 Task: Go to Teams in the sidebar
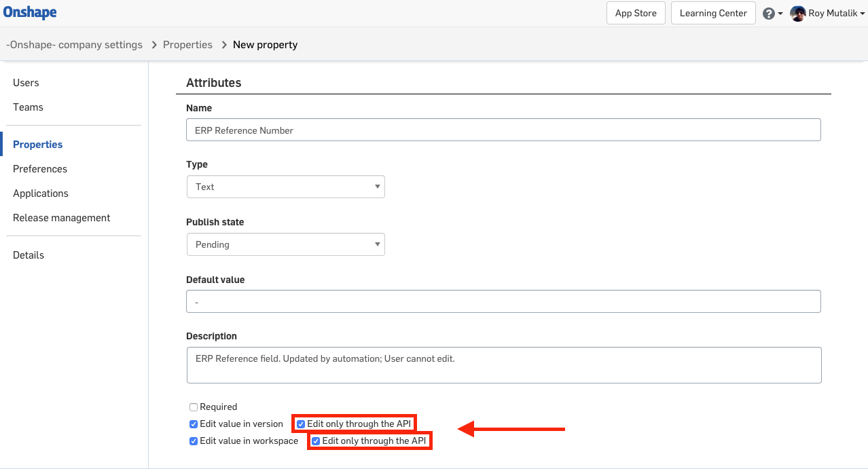[28, 107]
